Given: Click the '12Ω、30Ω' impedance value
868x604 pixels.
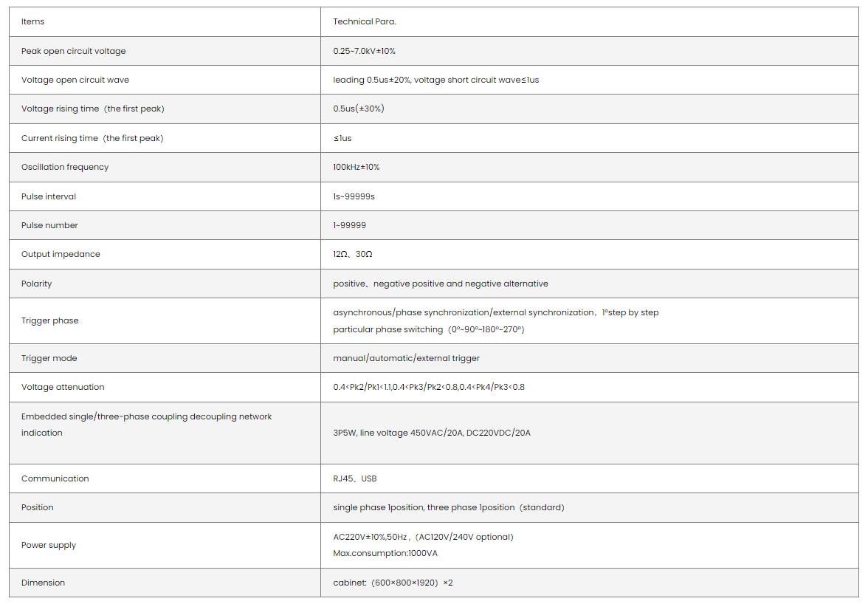Looking at the screenshot, I should tap(353, 254).
